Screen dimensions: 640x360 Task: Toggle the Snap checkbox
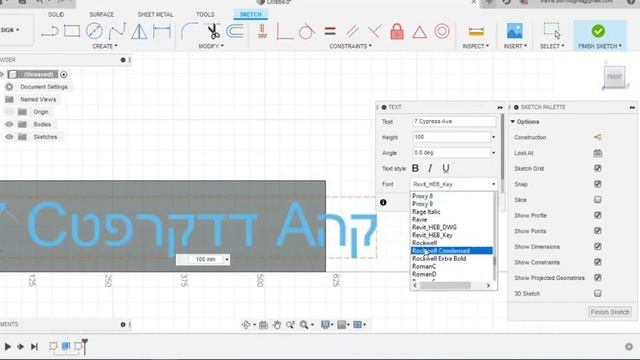click(598, 184)
